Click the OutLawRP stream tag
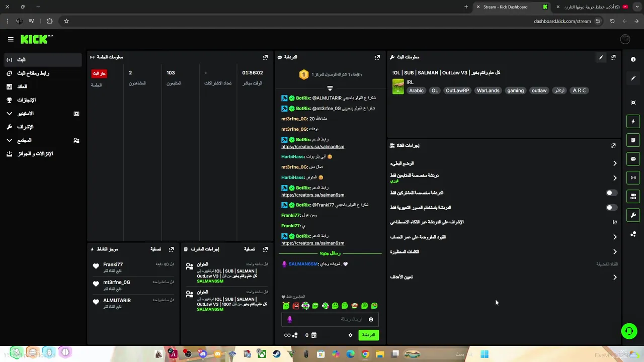 click(x=457, y=90)
